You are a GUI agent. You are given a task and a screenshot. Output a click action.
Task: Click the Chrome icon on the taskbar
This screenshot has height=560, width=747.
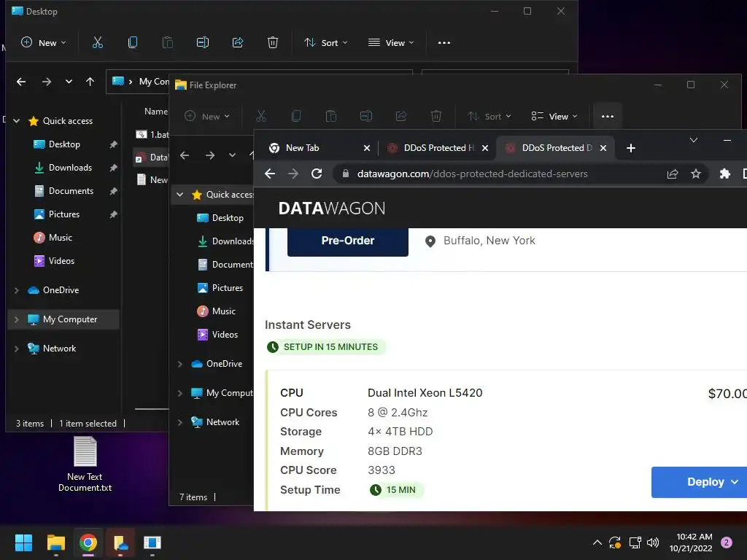pyautogui.click(x=88, y=542)
